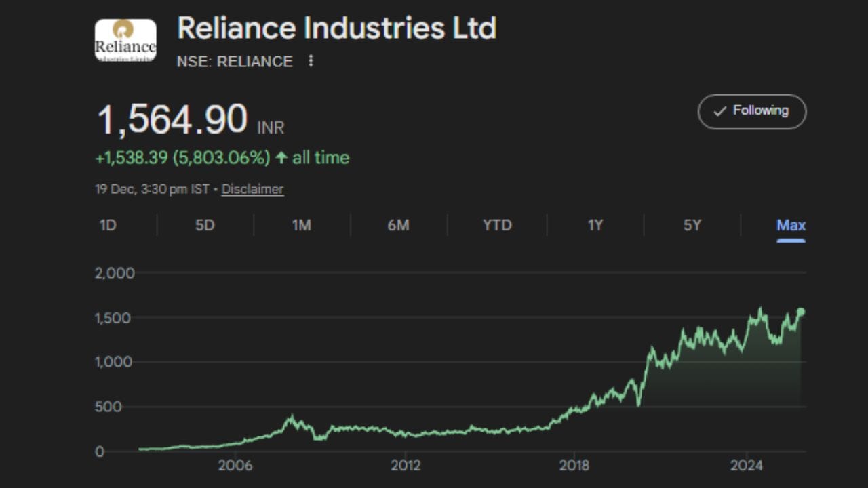Click the Reliance Industries logo
The width and height of the screenshot is (868, 488).
[125, 40]
